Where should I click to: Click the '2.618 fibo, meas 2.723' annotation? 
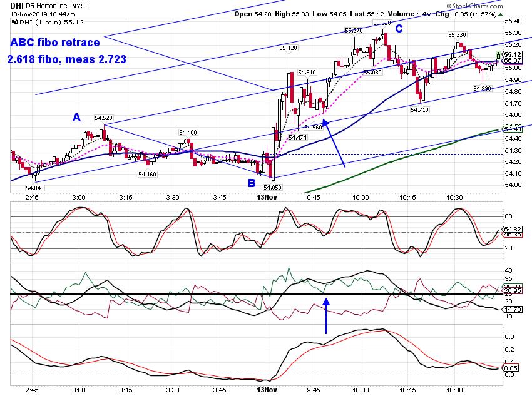coord(67,59)
